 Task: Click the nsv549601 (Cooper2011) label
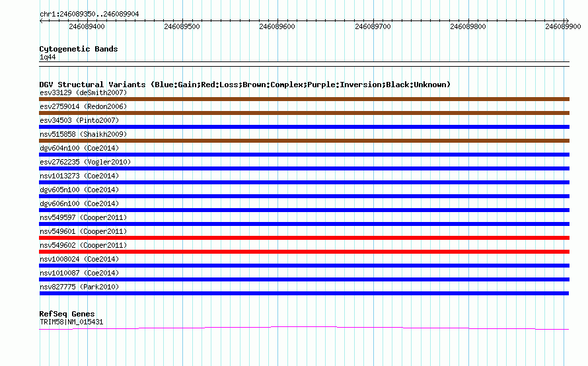tap(83, 231)
